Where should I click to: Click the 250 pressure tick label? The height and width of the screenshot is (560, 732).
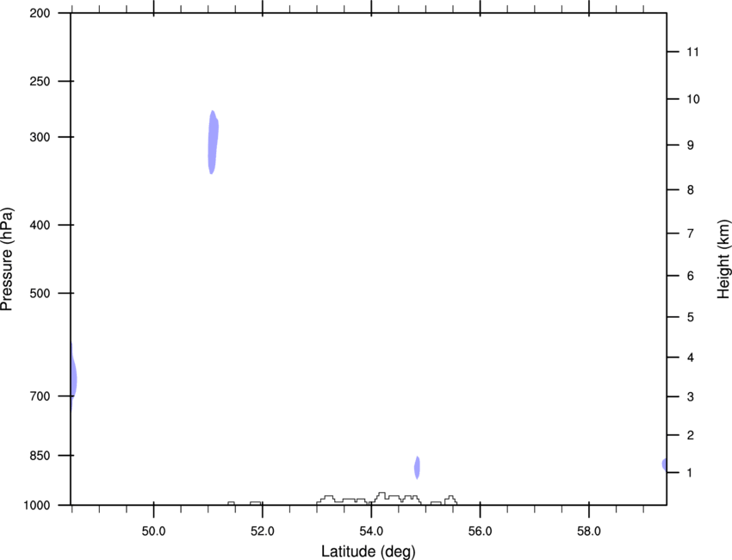tap(40, 81)
